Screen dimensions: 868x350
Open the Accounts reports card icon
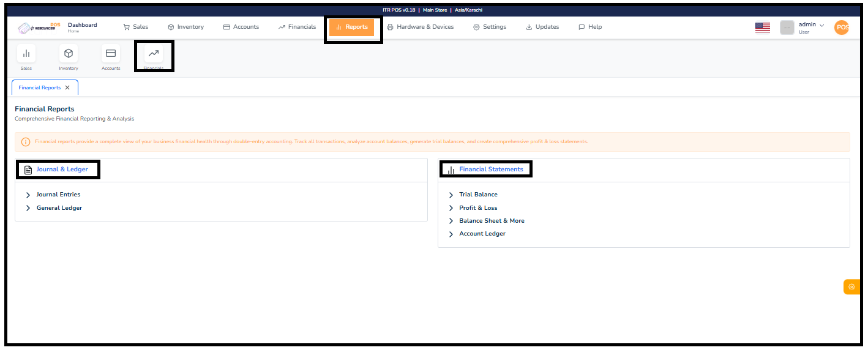111,53
